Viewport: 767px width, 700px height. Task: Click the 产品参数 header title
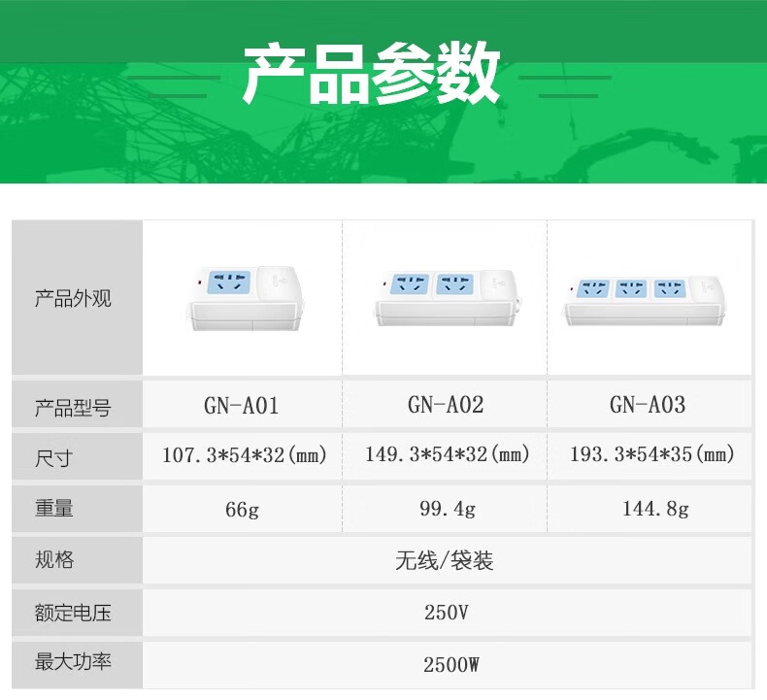[x=372, y=74]
